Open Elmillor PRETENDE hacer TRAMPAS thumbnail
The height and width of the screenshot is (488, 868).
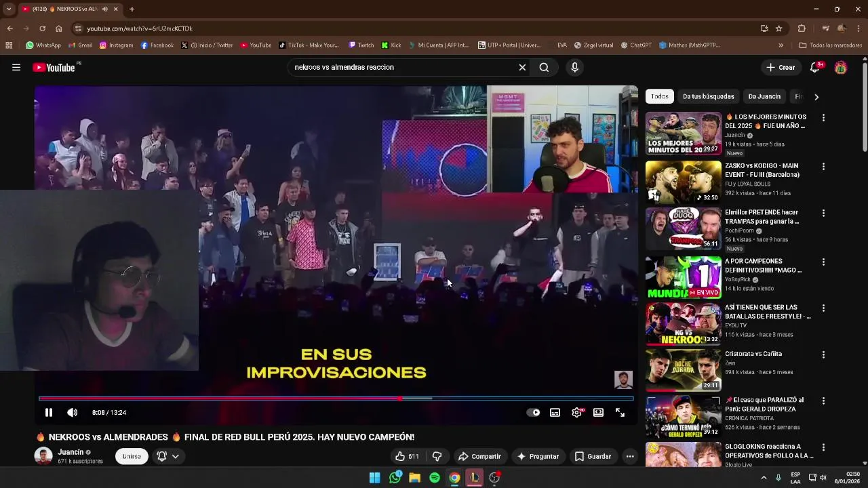(683, 229)
